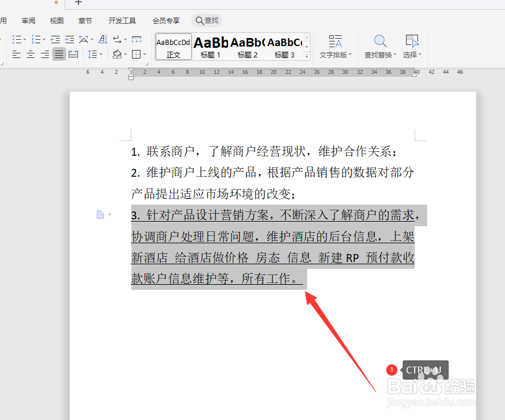The width and height of the screenshot is (505, 420).
Task: Toggle justified alignment off
Action: coord(59,54)
